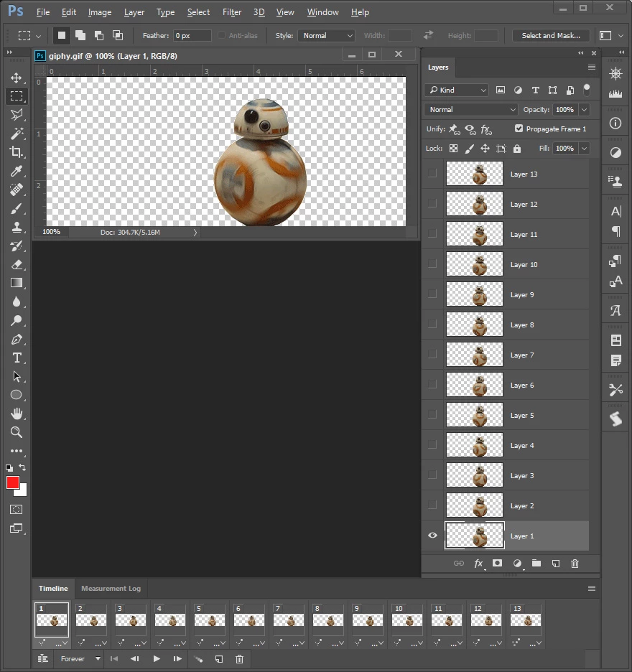
Task: Select the Pen tool
Action: (x=17, y=339)
